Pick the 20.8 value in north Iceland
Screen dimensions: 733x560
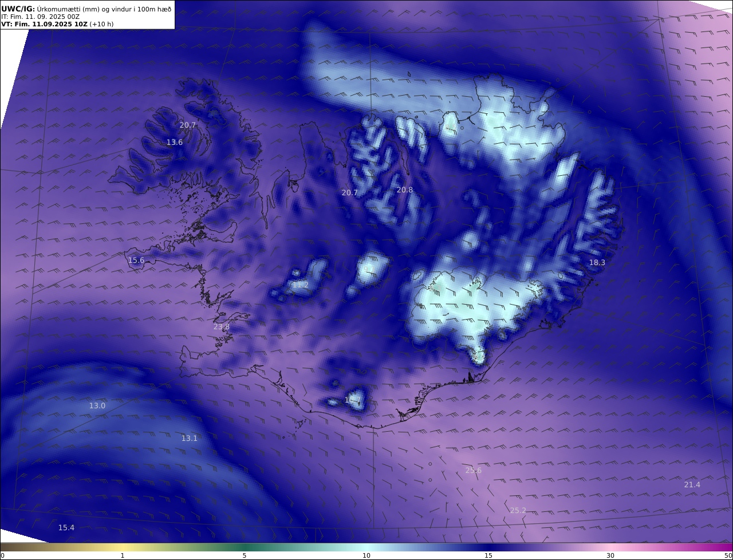pyautogui.click(x=404, y=190)
